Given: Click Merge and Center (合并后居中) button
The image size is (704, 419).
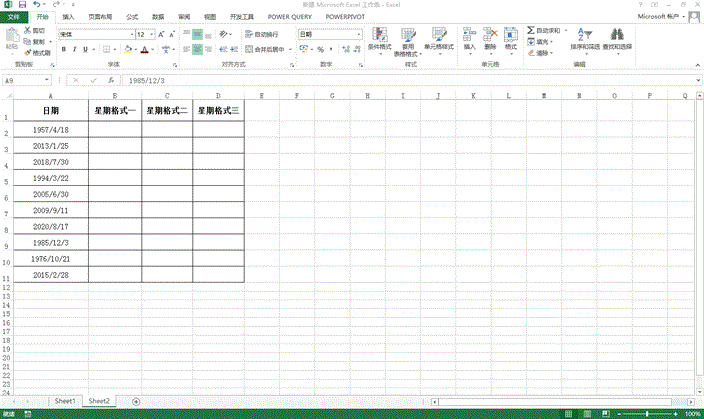Looking at the screenshot, I should pyautogui.click(x=271, y=49).
